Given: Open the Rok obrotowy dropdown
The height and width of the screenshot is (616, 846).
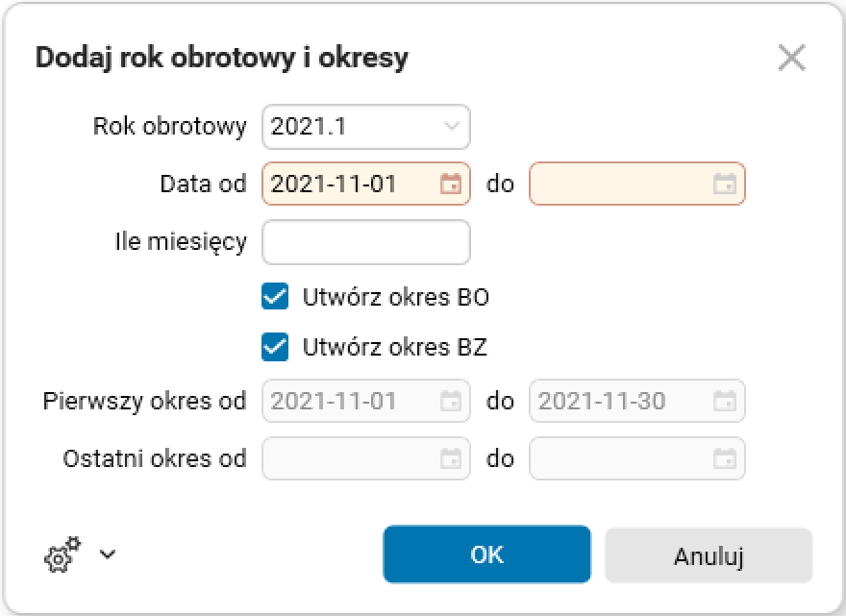Looking at the screenshot, I should (449, 126).
